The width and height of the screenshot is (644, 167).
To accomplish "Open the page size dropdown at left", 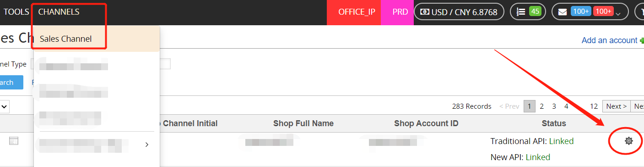I will pos(4,106).
